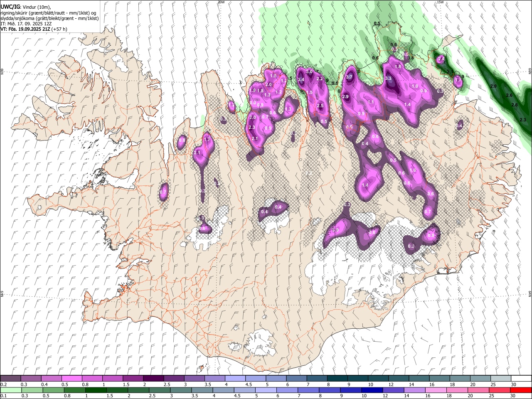Click the bright pink 0.5 swatch in top legend row
Screen dimensions: 532x399
point(71,379)
